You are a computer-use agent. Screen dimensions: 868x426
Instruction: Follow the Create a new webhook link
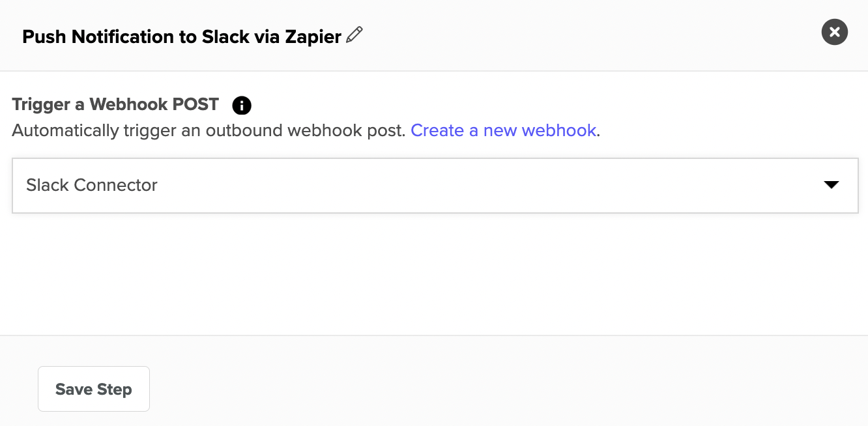[x=503, y=130]
